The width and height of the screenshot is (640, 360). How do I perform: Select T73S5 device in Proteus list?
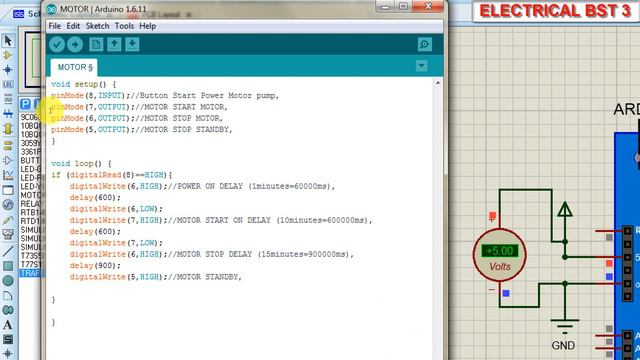pyautogui.click(x=31, y=256)
